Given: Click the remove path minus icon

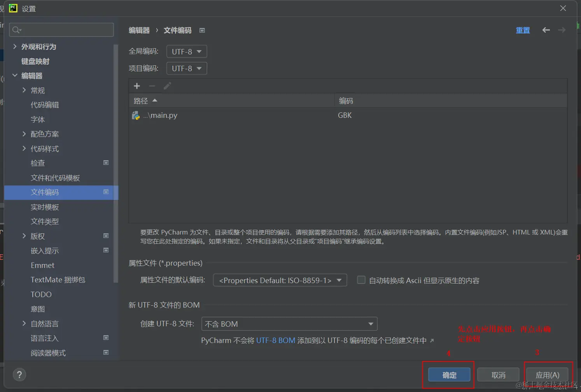Looking at the screenshot, I should click(x=152, y=86).
